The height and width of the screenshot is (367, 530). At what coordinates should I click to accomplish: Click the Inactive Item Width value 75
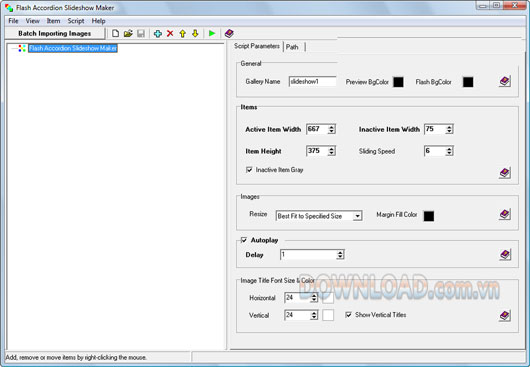pos(435,129)
